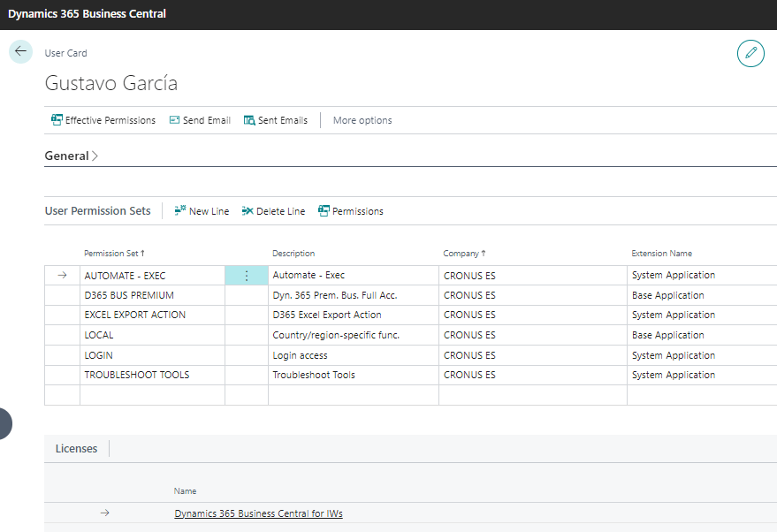
Task: Click the Send Email action
Action: coord(200,120)
